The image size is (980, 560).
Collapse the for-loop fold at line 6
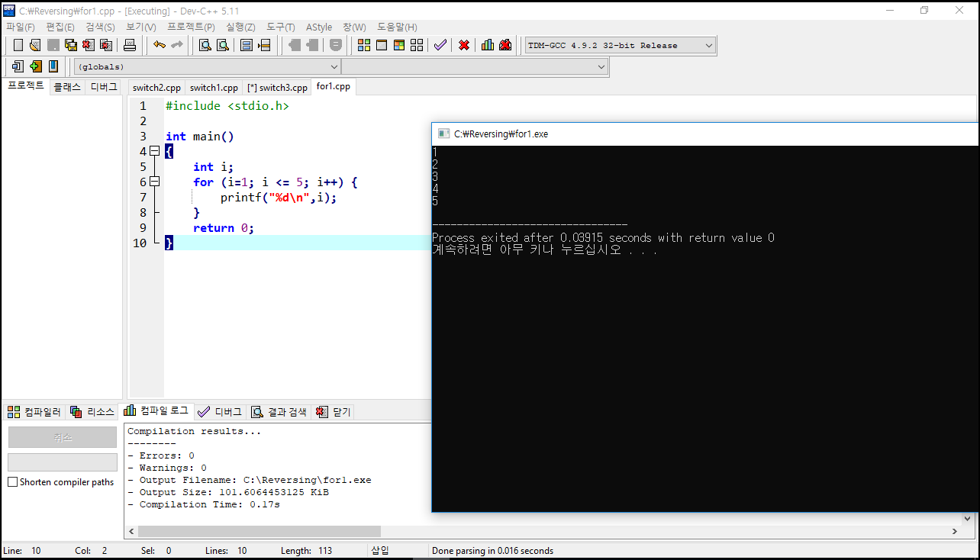(155, 182)
